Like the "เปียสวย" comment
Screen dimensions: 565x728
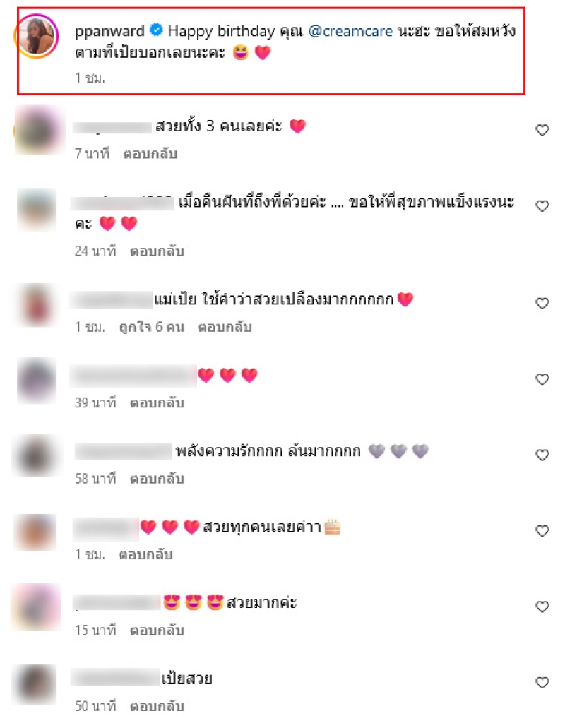pyautogui.click(x=542, y=683)
